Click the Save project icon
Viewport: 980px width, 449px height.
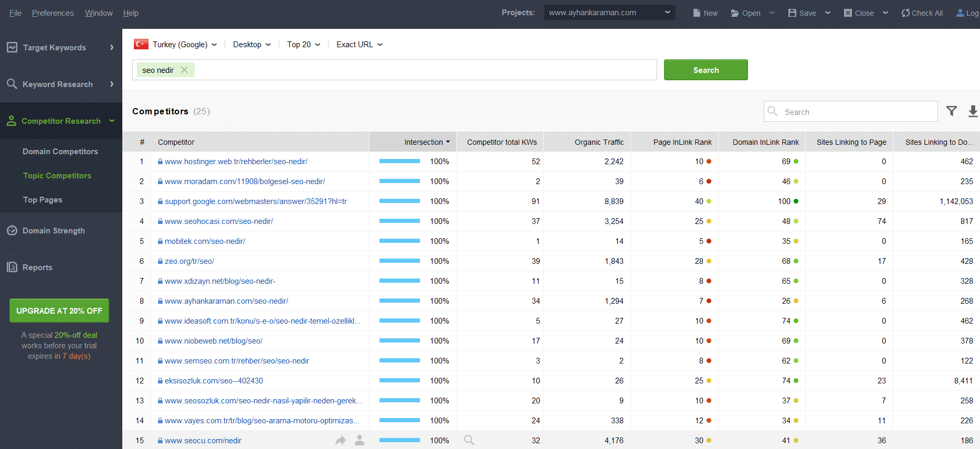pos(792,13)
